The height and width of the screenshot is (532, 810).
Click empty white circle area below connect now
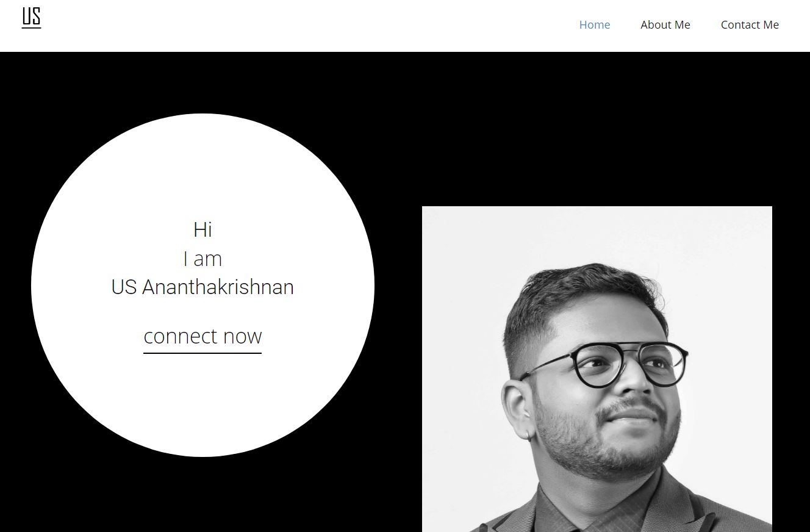click(202, 403)
